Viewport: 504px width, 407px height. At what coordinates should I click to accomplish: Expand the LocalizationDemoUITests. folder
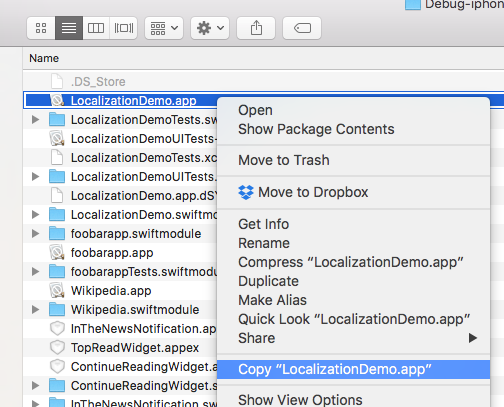35,177
